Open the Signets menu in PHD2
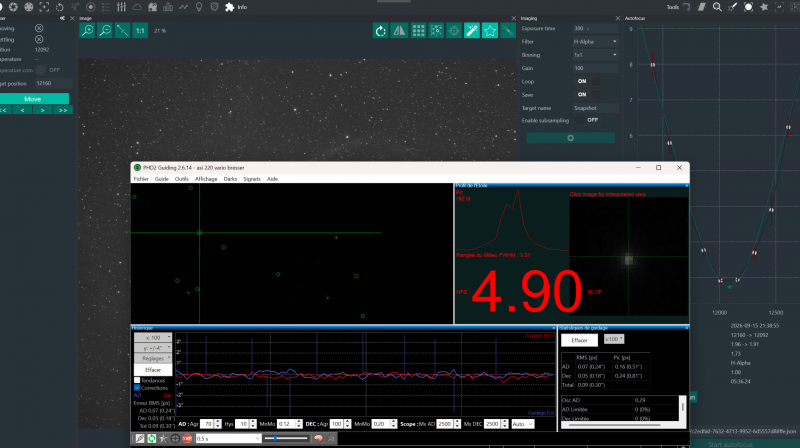This screenshot has width=800, height=448. [x=252, y=179]
